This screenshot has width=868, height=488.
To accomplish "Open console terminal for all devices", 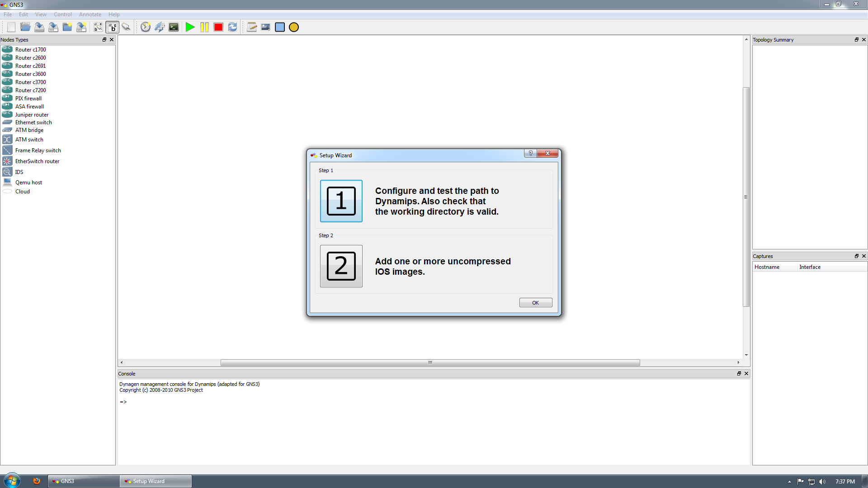I will click(x=174, y=27).
